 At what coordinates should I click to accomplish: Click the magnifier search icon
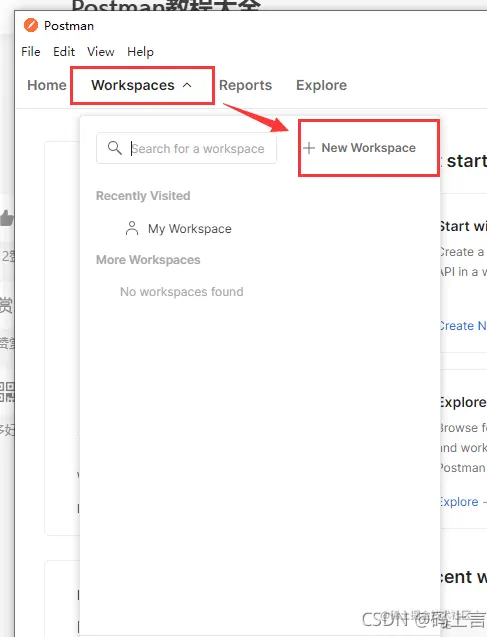(115, 148)
